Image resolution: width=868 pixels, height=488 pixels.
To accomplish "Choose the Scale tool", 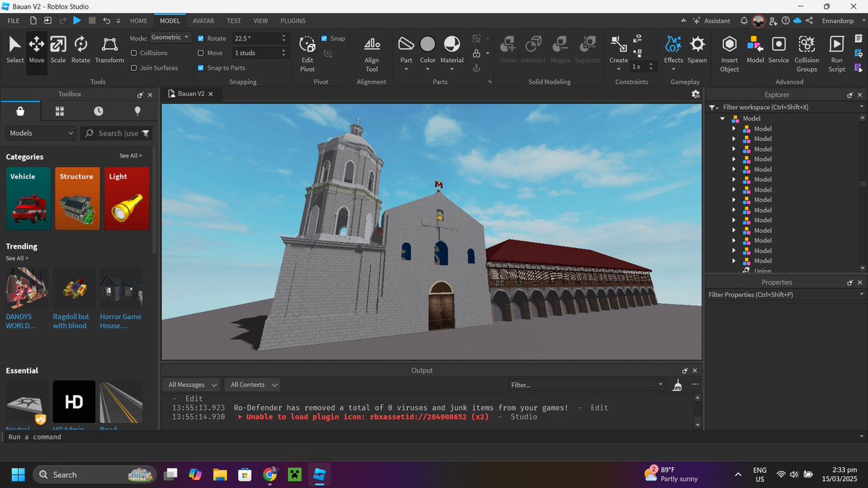I will click(58, 50).
